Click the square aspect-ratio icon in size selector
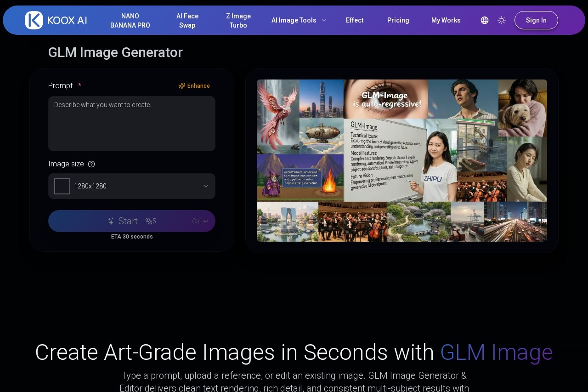Viewport: 588px width, 392px height. [62, 186]
